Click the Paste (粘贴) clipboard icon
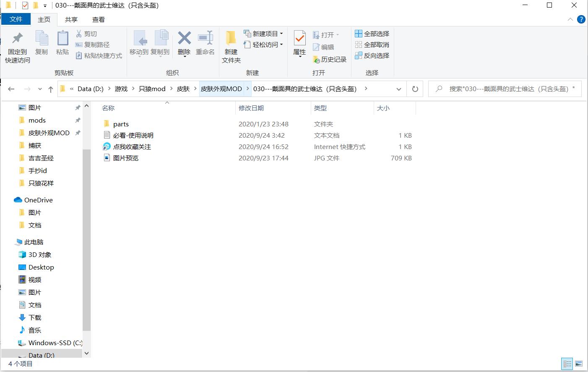588x372 pixels. [x=62, y=39]
